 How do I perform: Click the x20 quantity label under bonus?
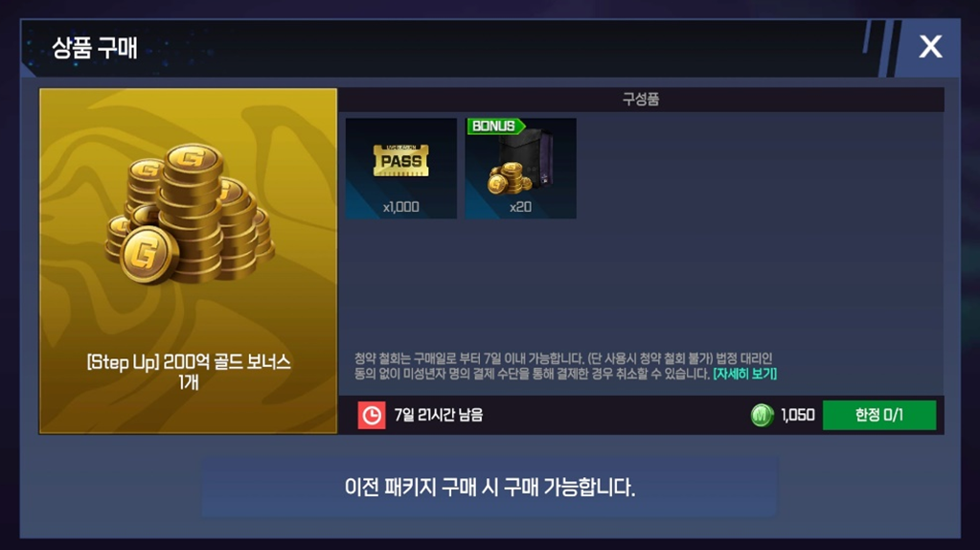click(520, 207)
